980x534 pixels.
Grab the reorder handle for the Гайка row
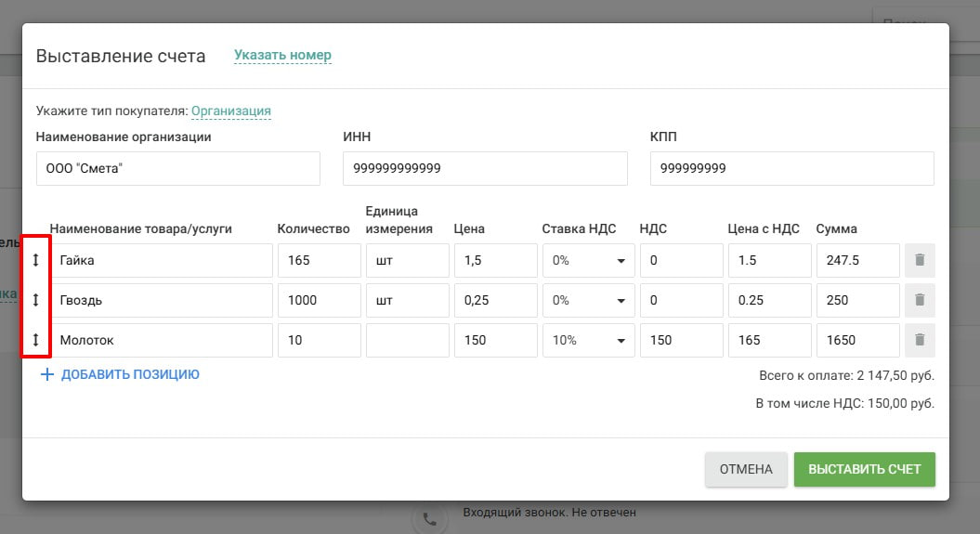(35, 260)
